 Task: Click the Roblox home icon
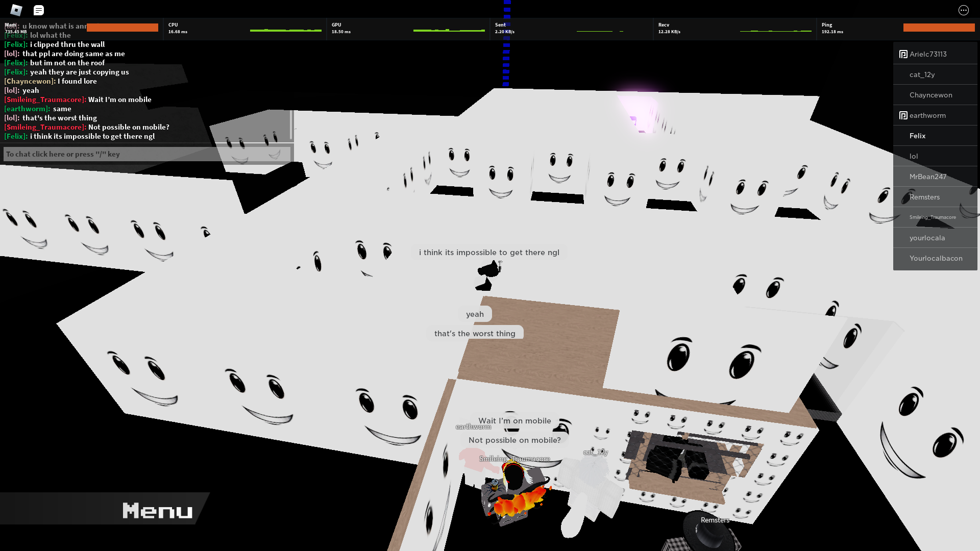(x=16, y=9)
